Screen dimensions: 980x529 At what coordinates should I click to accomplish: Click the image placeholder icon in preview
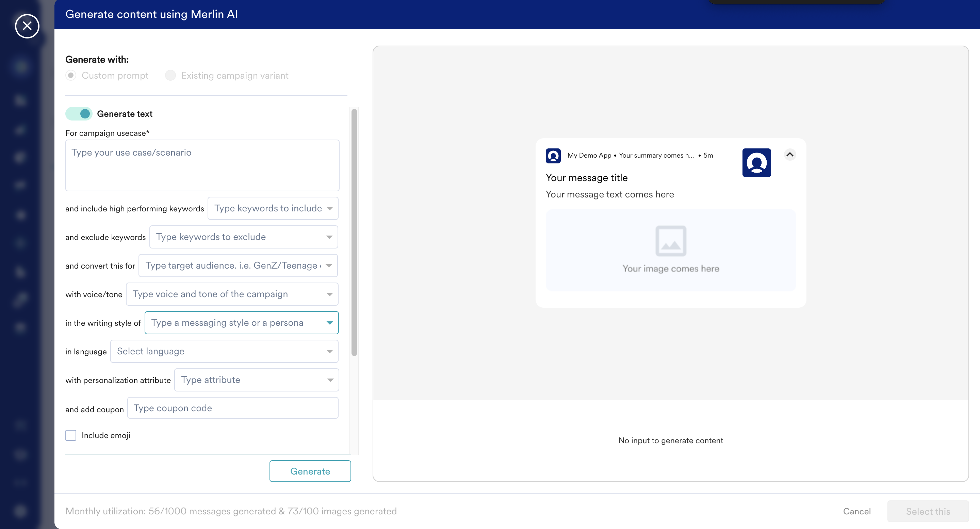pyautogui.click(x=670, y=241)
